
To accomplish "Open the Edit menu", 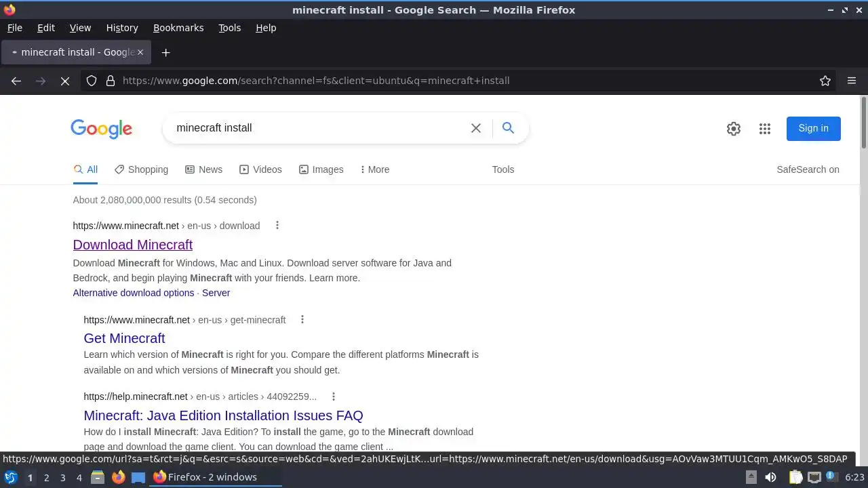I will (46, 28).
